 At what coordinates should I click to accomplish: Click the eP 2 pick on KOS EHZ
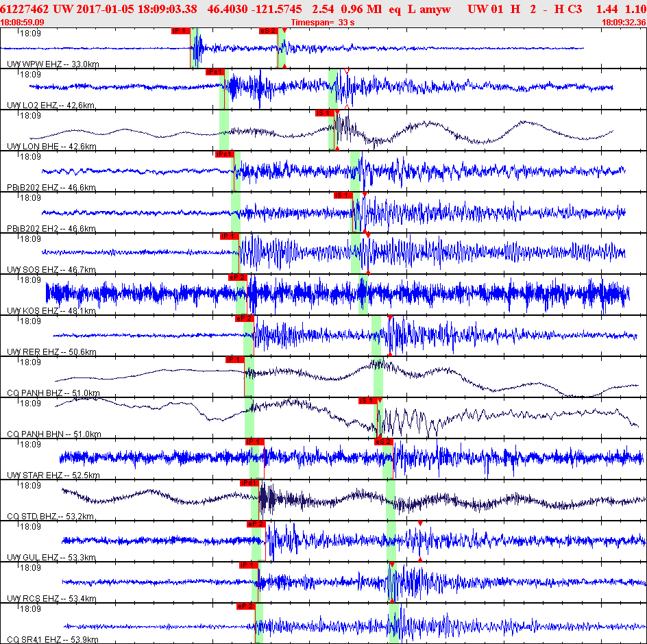click(x=237, y=277)
